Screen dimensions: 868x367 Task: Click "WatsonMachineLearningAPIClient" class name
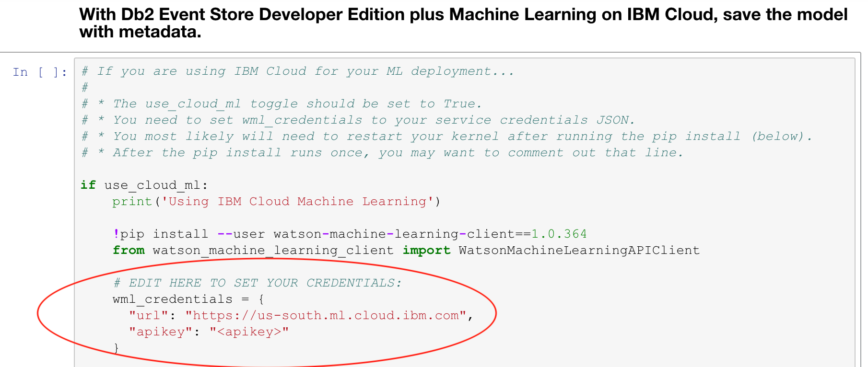[579, 251]
